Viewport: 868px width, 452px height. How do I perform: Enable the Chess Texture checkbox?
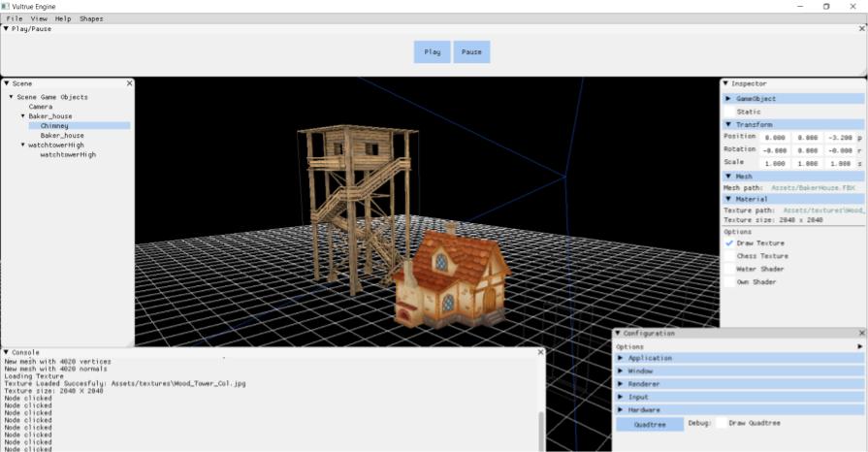[729, 256]
